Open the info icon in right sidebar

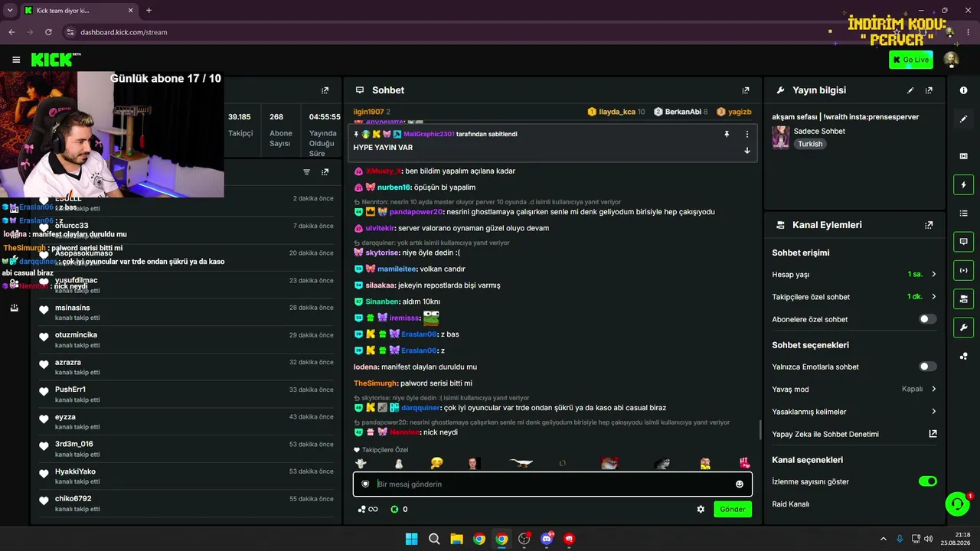[x=963, y=90]
